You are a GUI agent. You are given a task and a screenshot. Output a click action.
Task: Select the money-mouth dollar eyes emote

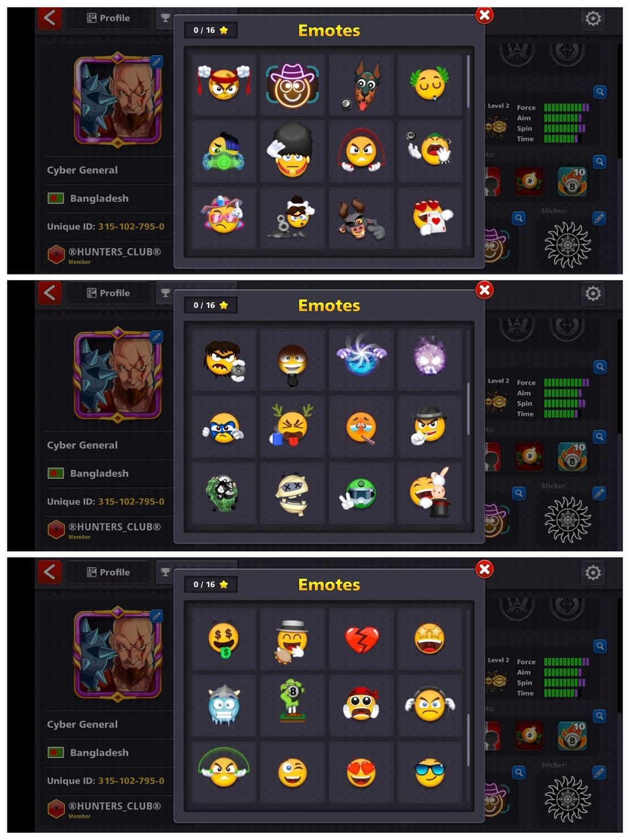[x=224, y=638]
